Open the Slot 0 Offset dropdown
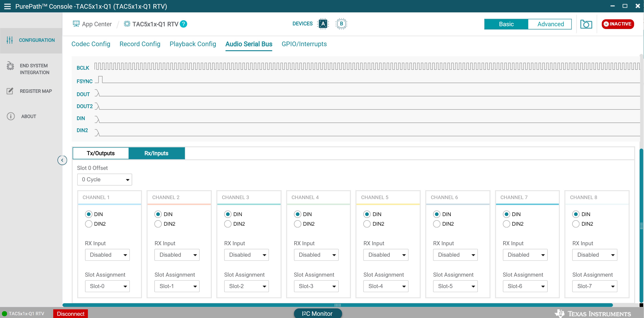Screen dimensions: 644x318 pyautogui.click(x=105, y=180)
